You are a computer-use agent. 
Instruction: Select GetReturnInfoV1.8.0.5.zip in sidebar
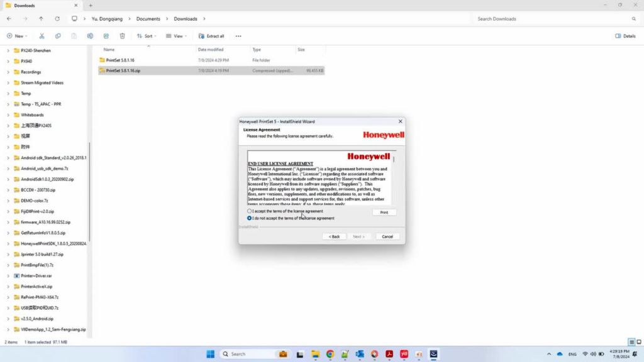click(x=43, y=233)
